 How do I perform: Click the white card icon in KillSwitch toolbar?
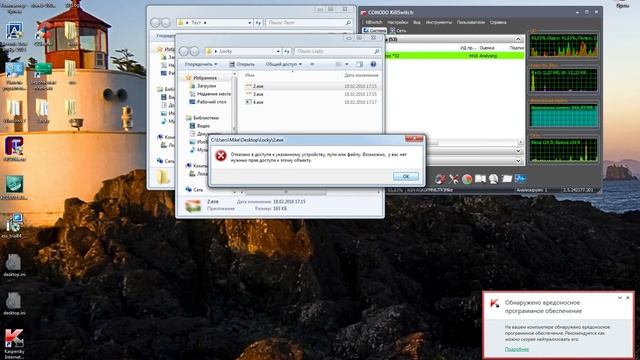click(x=507, y=179)
